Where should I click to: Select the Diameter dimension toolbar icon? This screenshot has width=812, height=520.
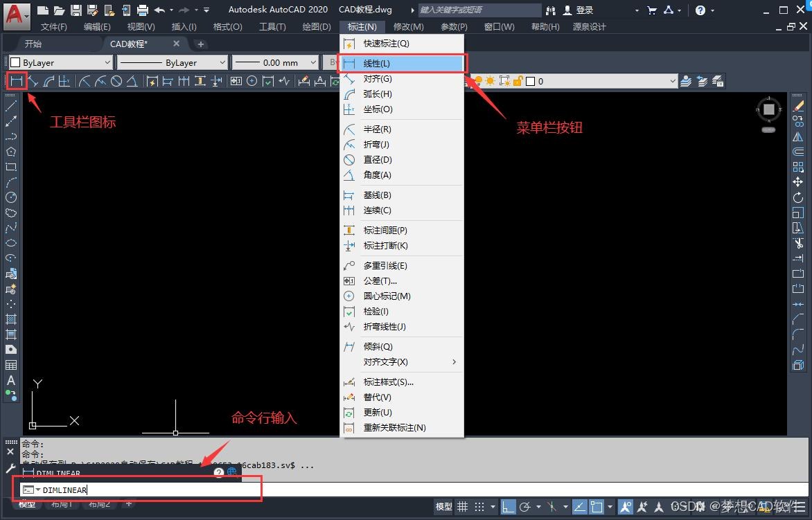116,81
